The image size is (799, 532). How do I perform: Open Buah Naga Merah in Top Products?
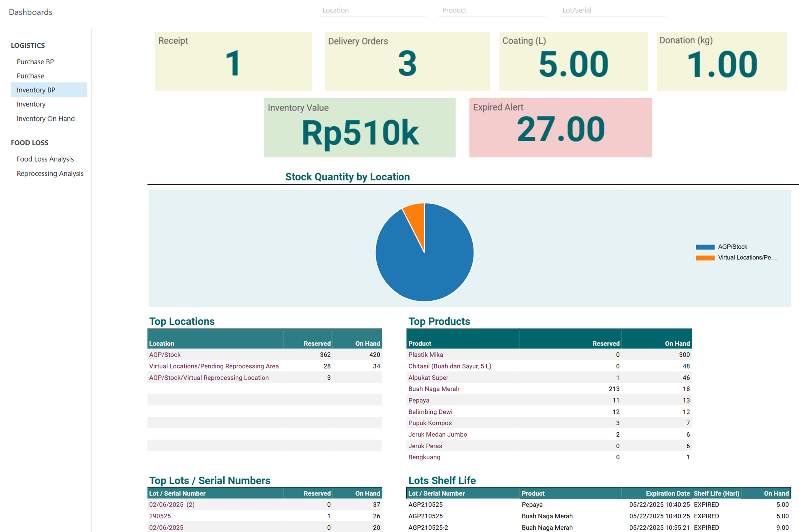coord(434,389)
